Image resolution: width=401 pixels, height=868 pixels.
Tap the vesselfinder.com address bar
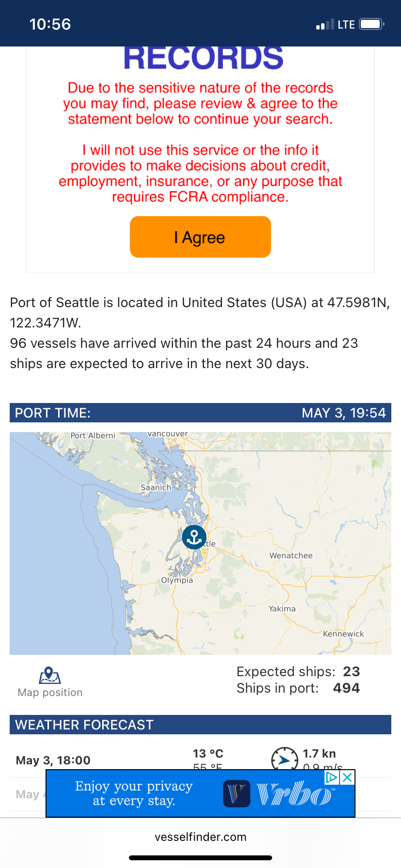200,837
